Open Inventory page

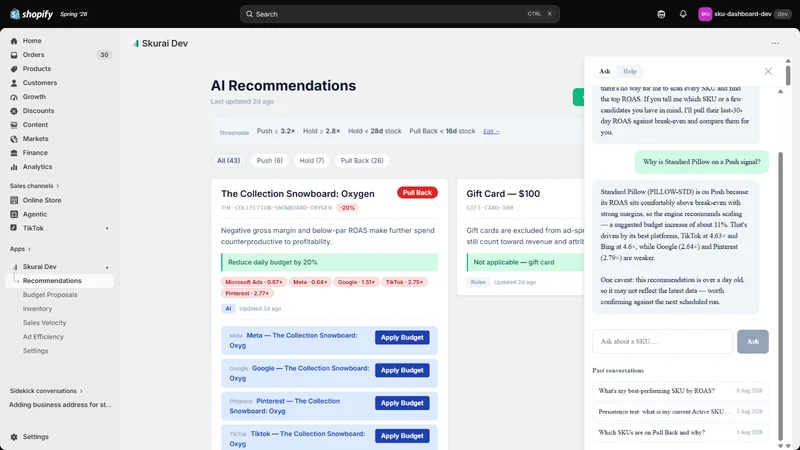[x=37, y=309]
